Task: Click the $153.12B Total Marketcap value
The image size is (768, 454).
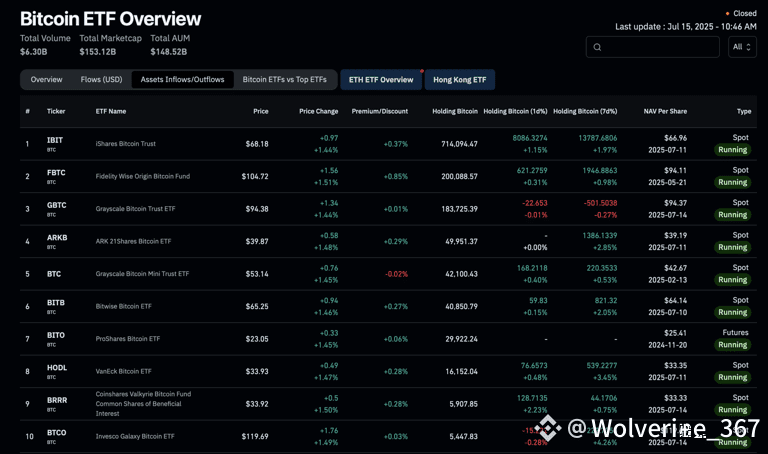Action: coord(97,51)
